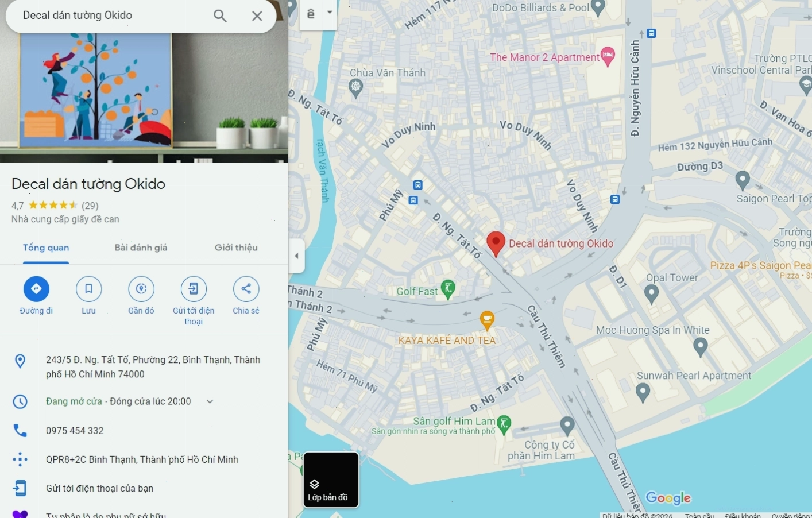Click the Google logo on the map

click(x=668, y=498)
